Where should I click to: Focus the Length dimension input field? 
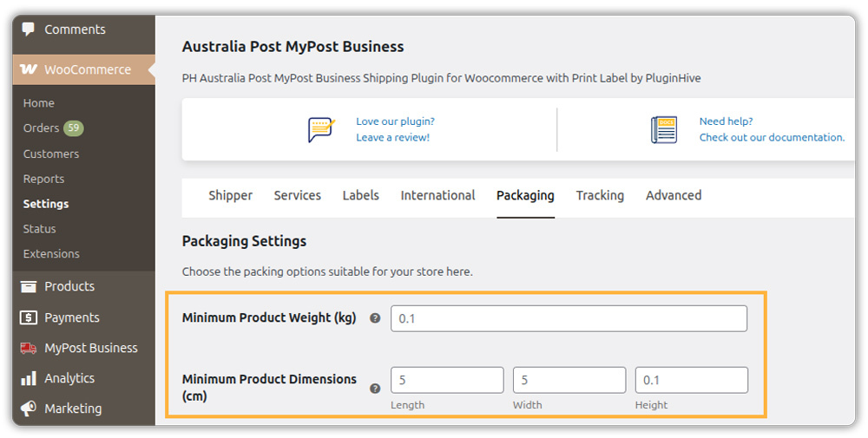(x=447, y=380)
